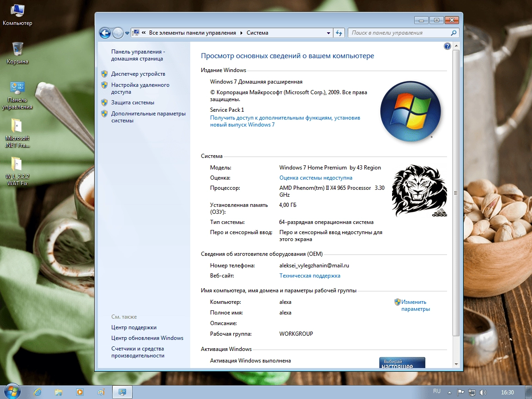Click the email aleksei_vylegzhanin@mail.ru text
The width and height of the screenshot is (532, 399).
pos(314,266)
